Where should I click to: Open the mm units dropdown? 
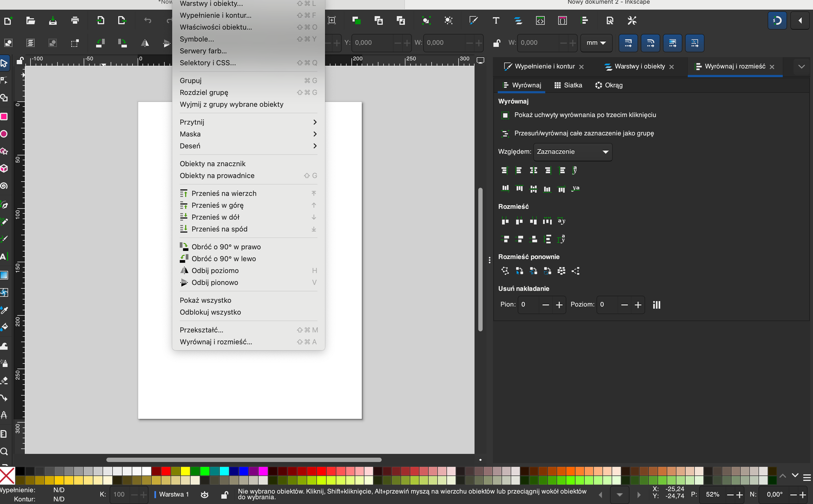click(596, 43)
